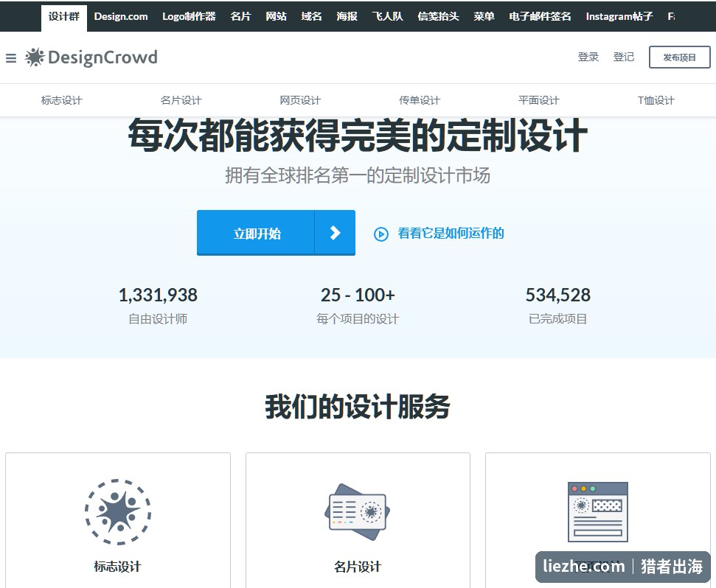Click the arrow chevron on the 立即开始 button
The height and width of the screenshot is (588, 716).
click(x=336, y=233)
